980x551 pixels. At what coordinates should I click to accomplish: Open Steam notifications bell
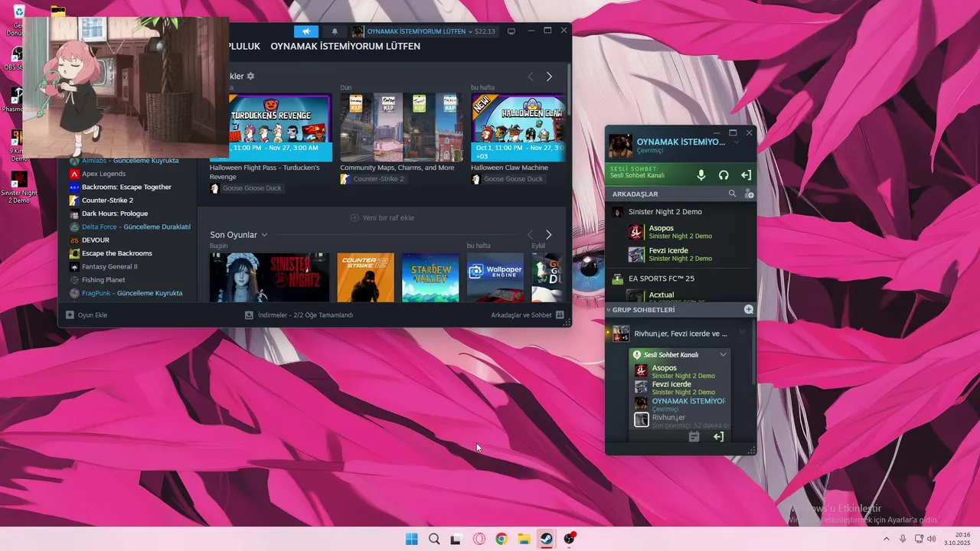pos(335,31)
